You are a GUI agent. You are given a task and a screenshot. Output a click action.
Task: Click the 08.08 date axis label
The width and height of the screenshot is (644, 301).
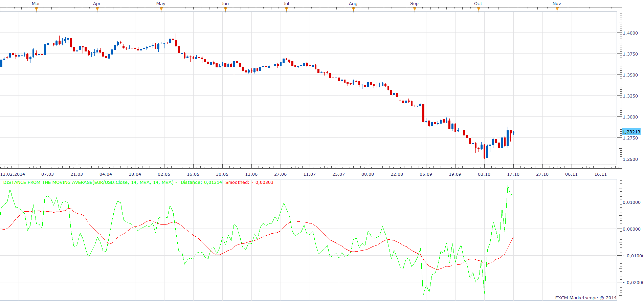click(368, 174)
